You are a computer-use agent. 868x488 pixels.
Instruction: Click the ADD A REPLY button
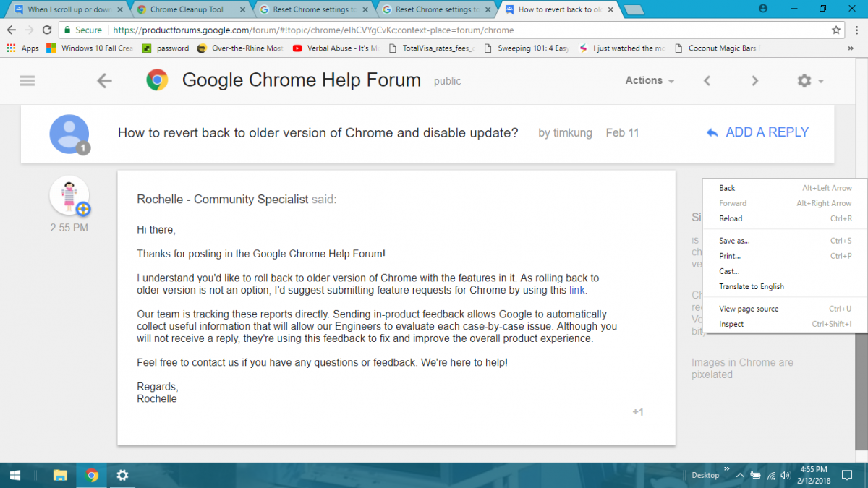pos(757,132)
